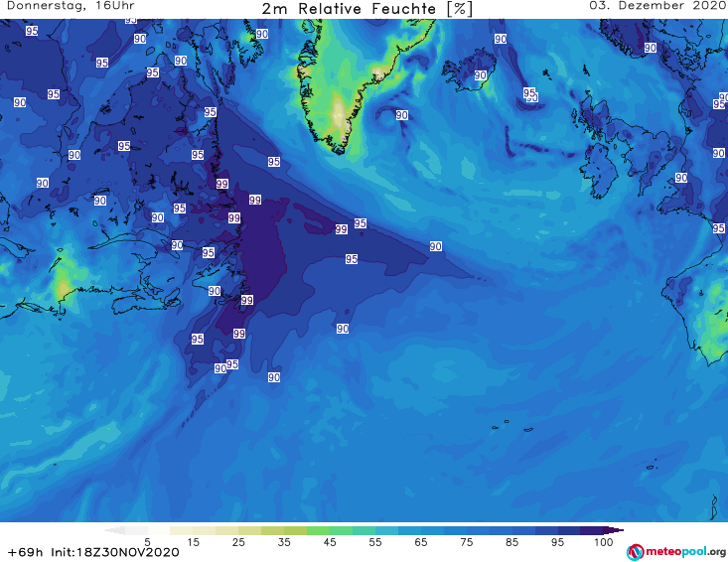Screen dimensions: 728x562
Task: Click the 35 tick label on color scale
Action: (x=284, y=542)
